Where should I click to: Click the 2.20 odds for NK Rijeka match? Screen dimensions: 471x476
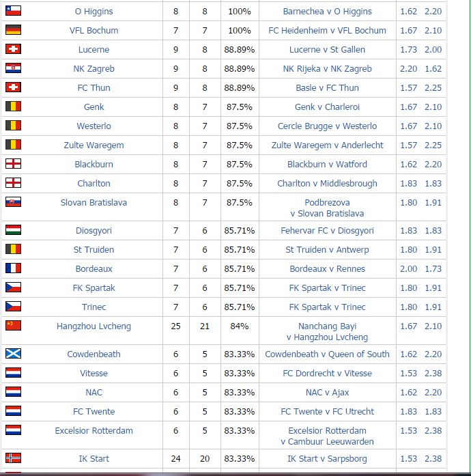coord(408,68)
